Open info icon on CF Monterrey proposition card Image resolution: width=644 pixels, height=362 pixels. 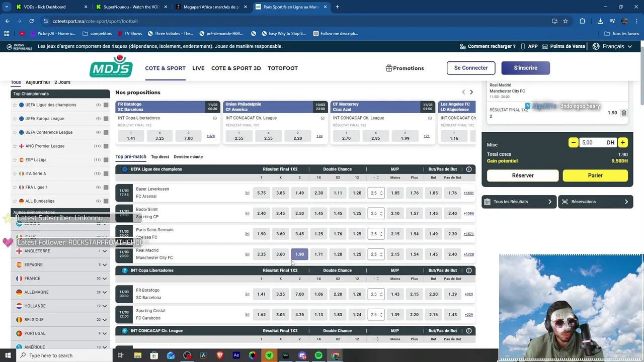pos(430,118)
